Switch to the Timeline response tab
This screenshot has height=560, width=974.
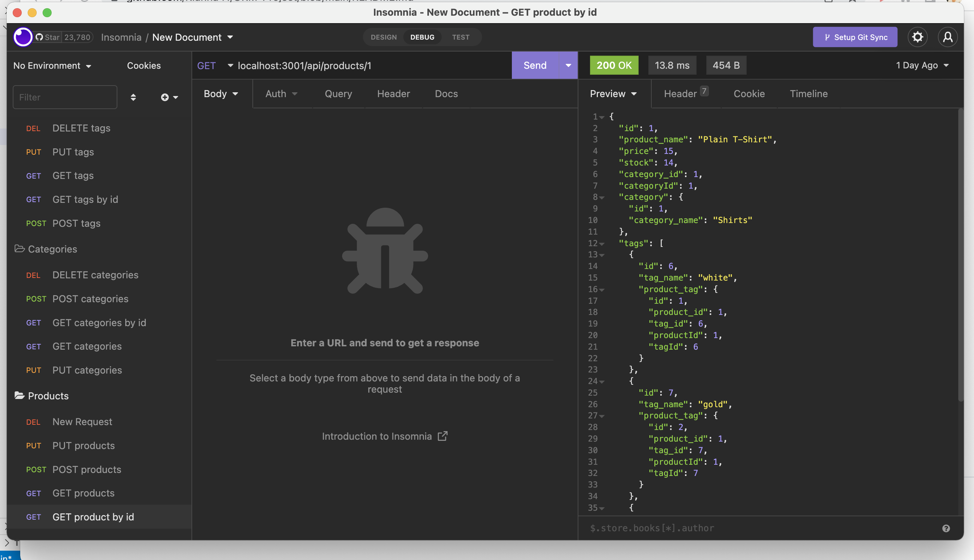coord(808,93)
